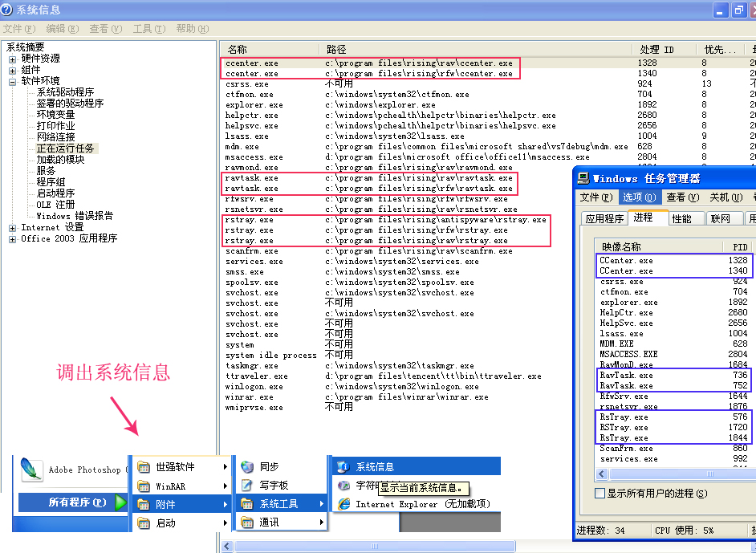Select 启动程序 in the tree

click(56, 193)
